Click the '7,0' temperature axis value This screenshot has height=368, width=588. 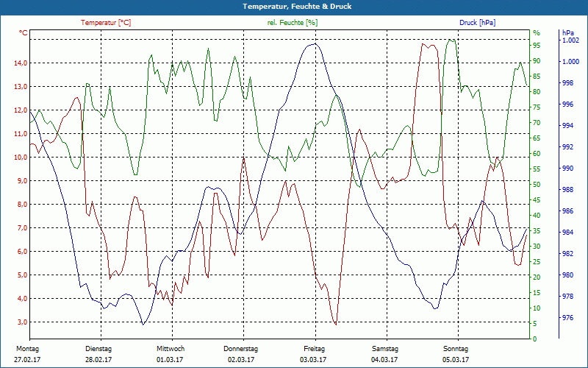point(22,228)
